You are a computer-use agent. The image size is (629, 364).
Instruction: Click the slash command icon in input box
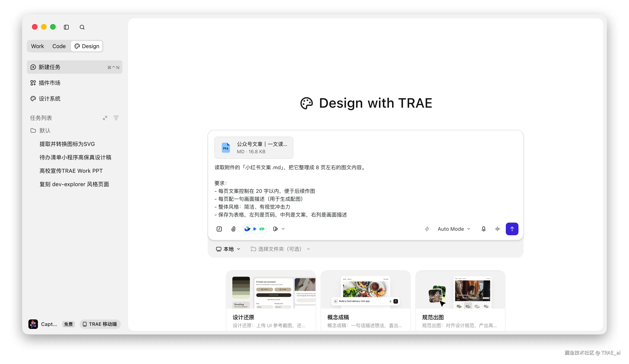(219, 229)
